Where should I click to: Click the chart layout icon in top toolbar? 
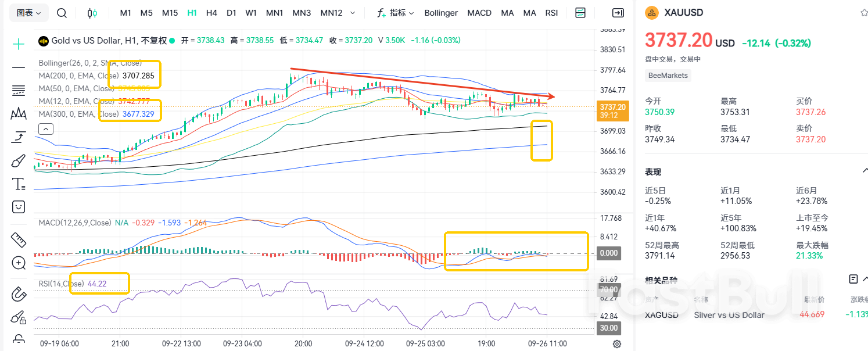click(580, 13)
